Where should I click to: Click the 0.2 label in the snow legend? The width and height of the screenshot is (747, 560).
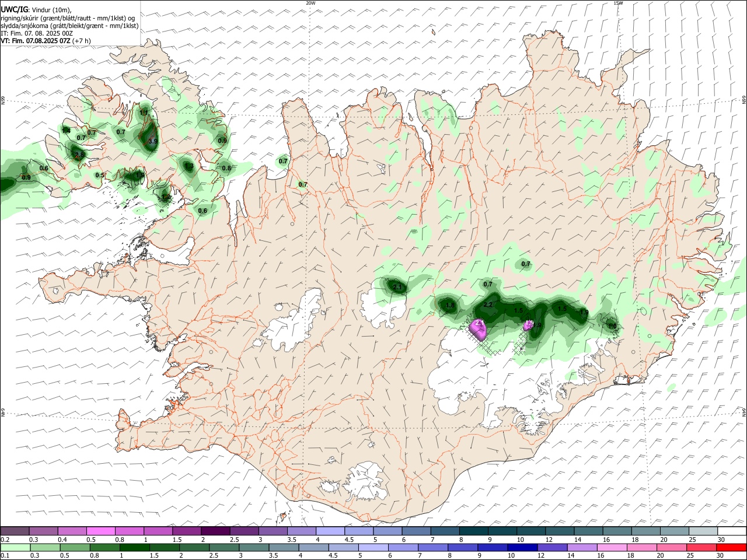pos(5,540)
